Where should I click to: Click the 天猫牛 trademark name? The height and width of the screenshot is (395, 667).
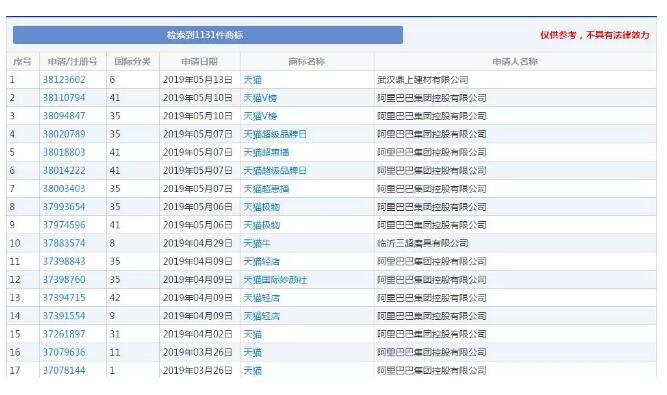[x=257, y=243]
